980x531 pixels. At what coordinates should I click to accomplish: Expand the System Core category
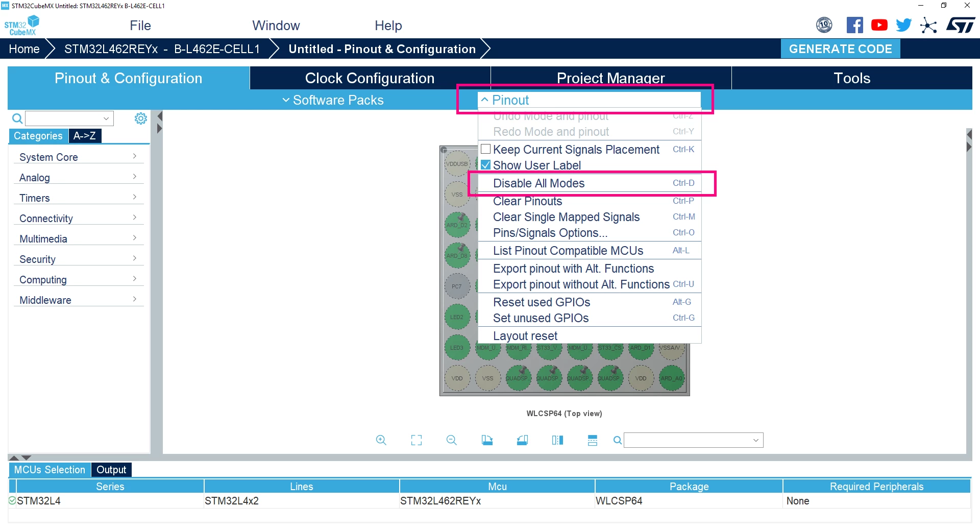[x=79, y=157]
